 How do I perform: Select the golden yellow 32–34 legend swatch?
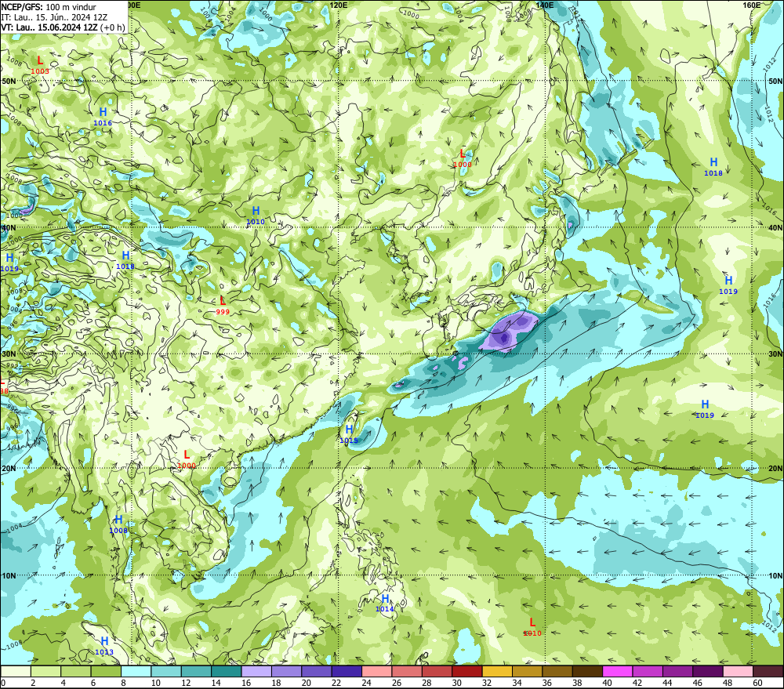(x=498, y=671)
